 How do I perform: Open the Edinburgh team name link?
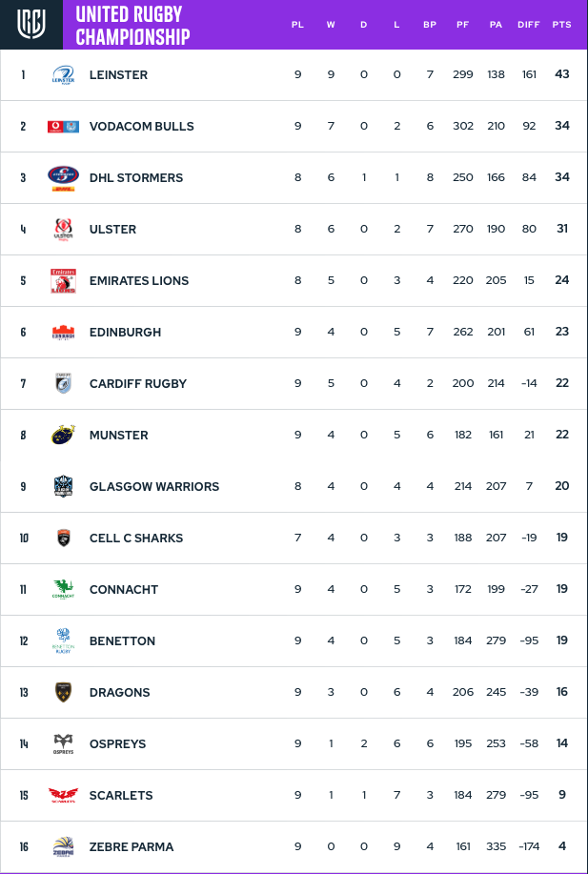(x=126, y=333)
